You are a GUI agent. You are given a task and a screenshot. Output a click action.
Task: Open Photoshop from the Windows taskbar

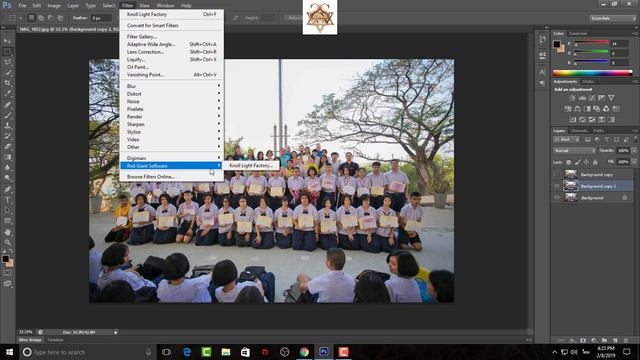click(324, 352)
